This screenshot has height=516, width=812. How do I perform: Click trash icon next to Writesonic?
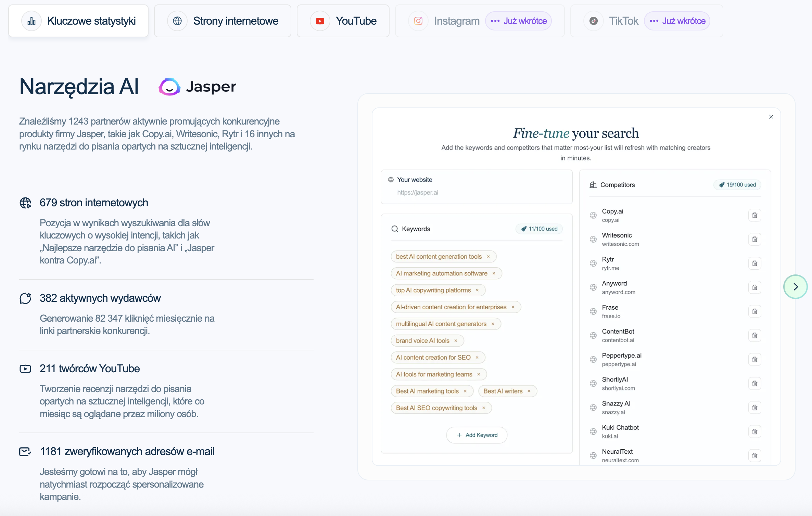pyautogui.click(x=754, y=239)
